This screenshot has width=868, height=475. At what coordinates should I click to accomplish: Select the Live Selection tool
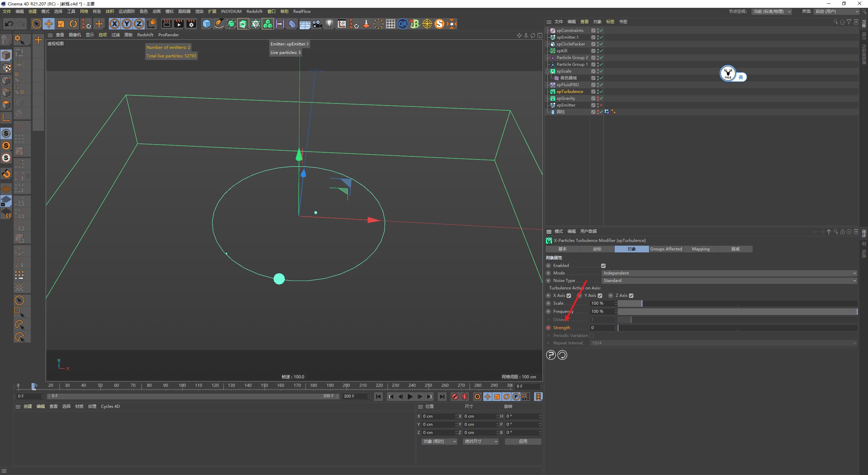36,24
